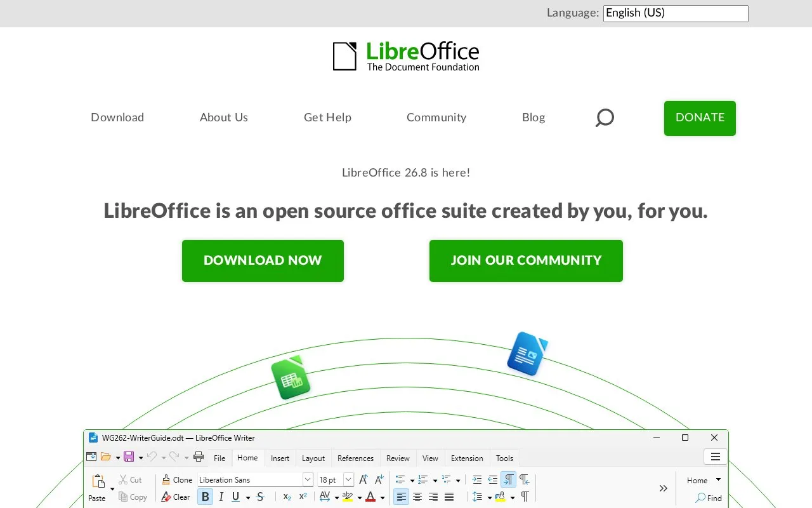Open the Layout tab in Writer

313,458
